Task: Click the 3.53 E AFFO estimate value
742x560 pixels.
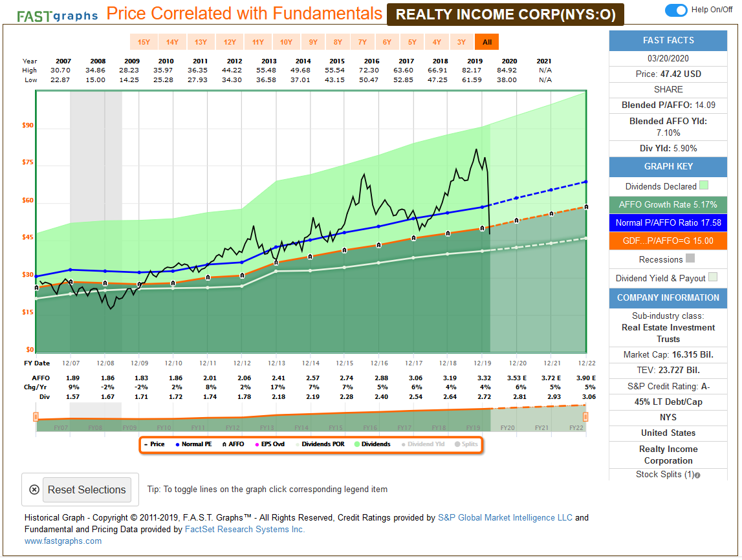Action: (517, 378)
